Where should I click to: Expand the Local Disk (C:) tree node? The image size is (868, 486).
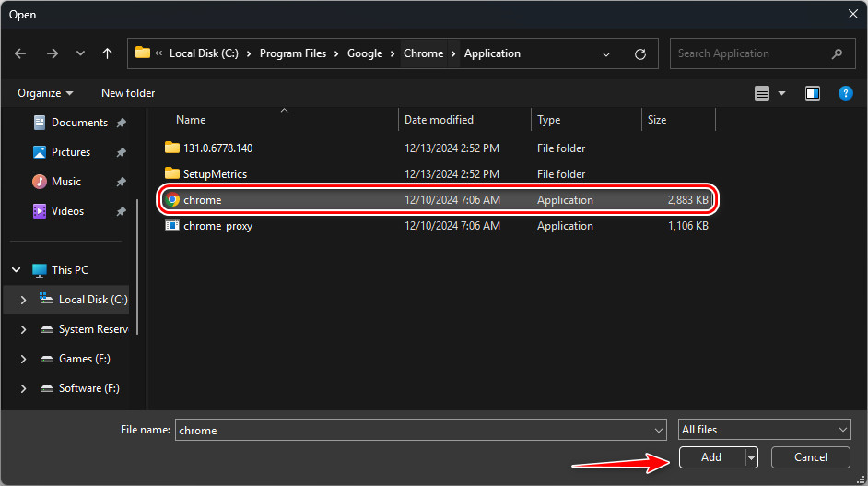pyautogui.click(x=23, y=300)
